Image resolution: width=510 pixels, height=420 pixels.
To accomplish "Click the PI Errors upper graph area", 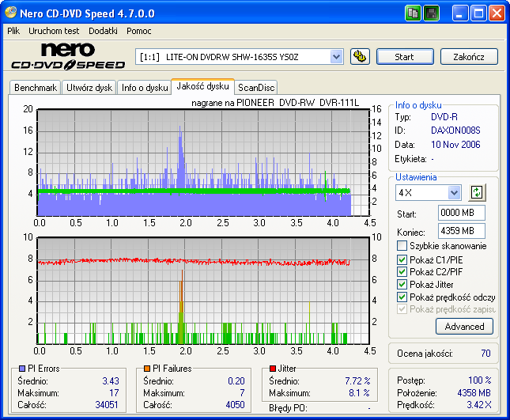I will 203,162.
